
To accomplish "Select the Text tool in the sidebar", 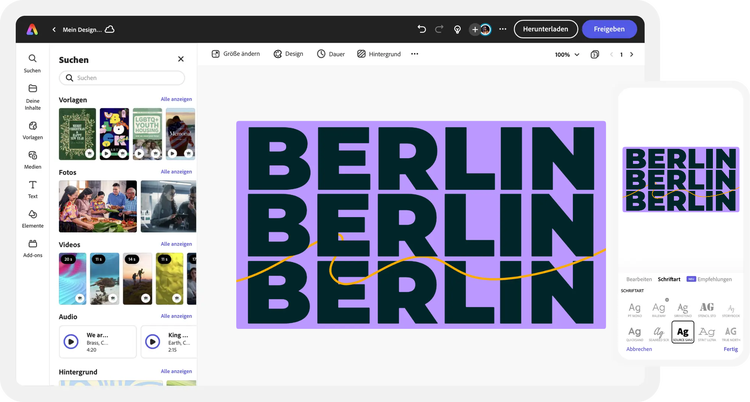I will point(33,189).
